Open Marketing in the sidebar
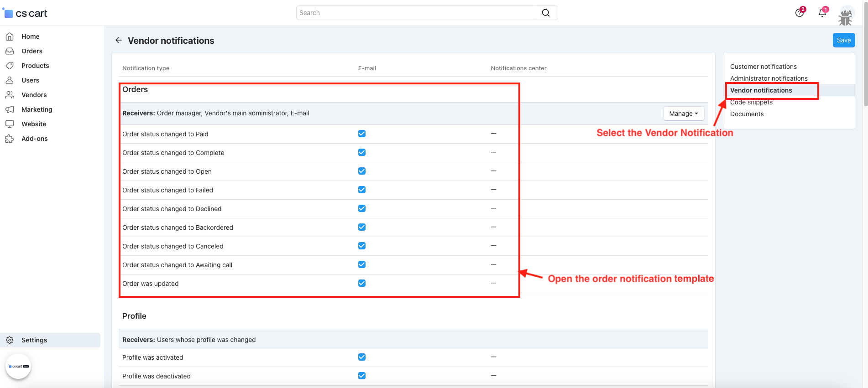 [37, 109]
